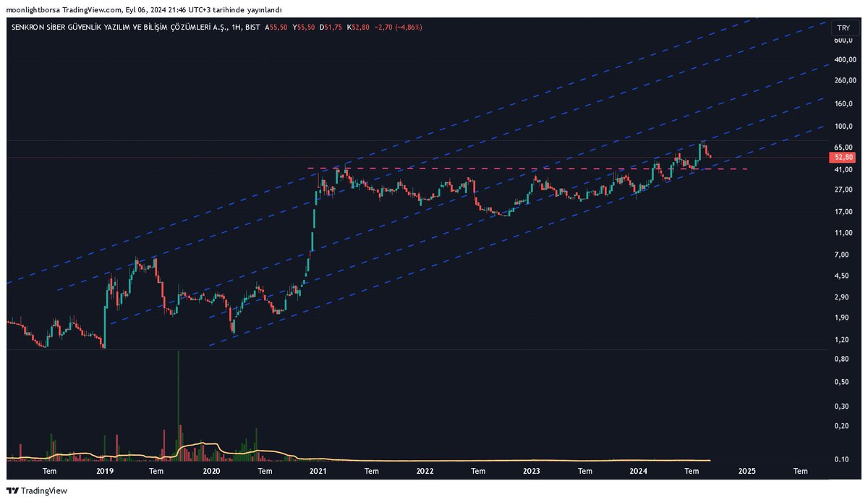Click the 2024 label on time axis

[639, 471]
